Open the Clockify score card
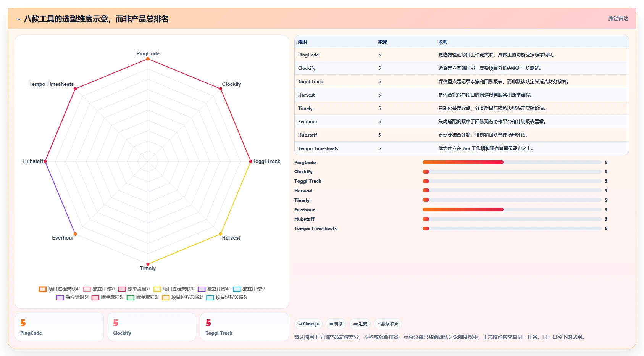The width and height of the screenshot is (644, 356). [152, 327]
